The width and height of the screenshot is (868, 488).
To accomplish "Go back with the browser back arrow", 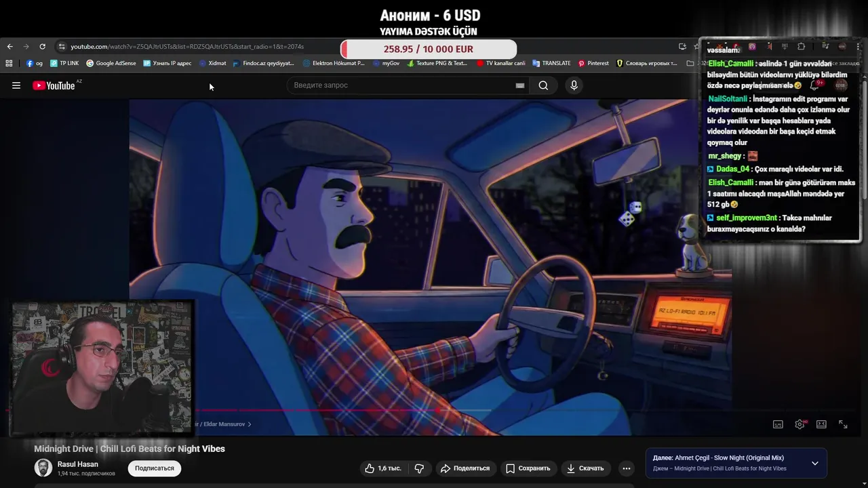I will (9, 47).
